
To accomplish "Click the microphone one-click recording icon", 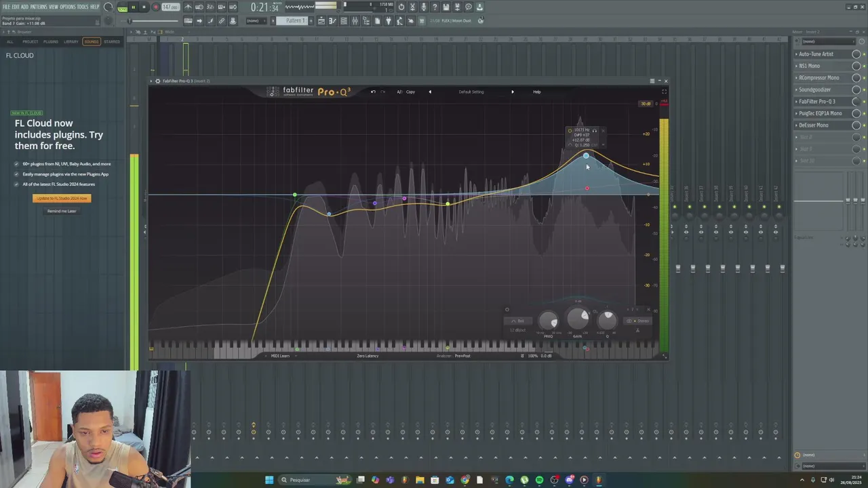I will pyautogui.click(x=424, y=7).
